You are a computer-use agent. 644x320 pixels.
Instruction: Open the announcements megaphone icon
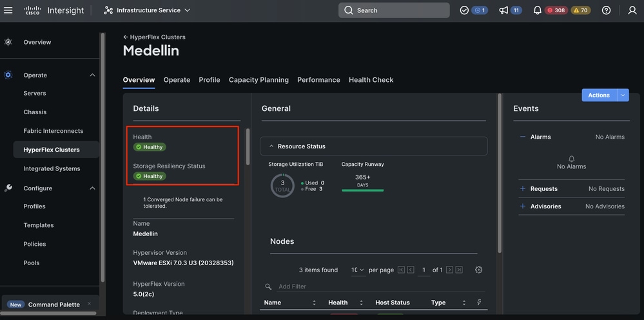click(503, 10)
